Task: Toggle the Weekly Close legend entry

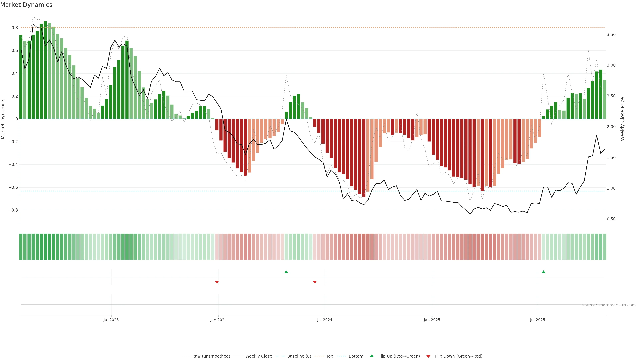Action: pos(258,356)
